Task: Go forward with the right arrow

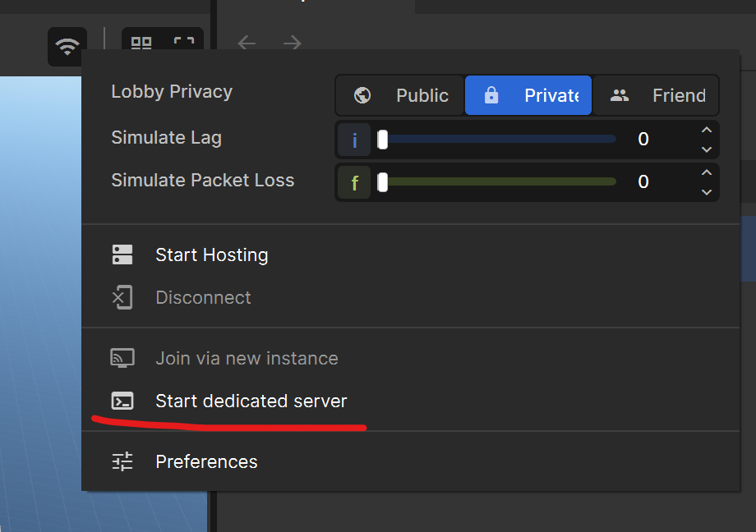Action: [x=293, y=43]
